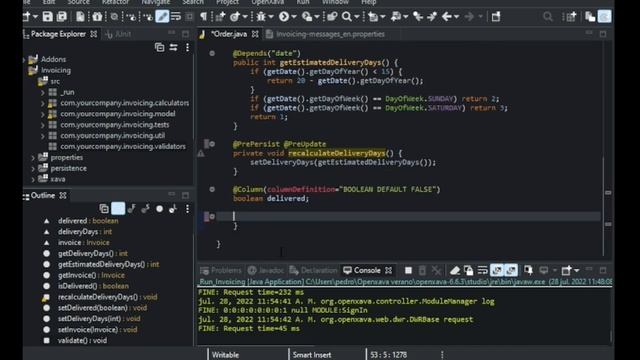Expand the xava folder

tap(33, 179)
